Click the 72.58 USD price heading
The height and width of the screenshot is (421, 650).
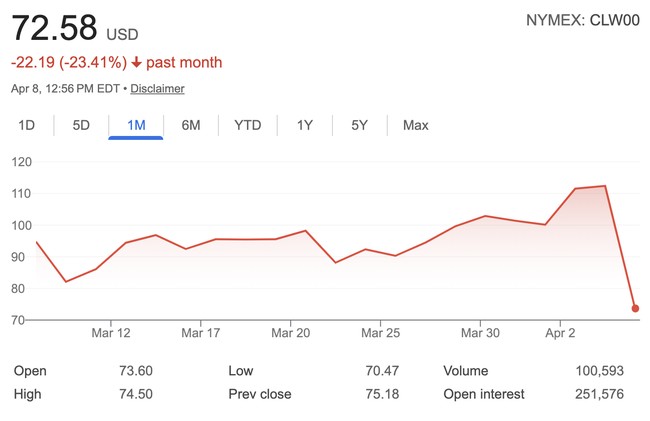pyautogui.click(x=74, y=27)
